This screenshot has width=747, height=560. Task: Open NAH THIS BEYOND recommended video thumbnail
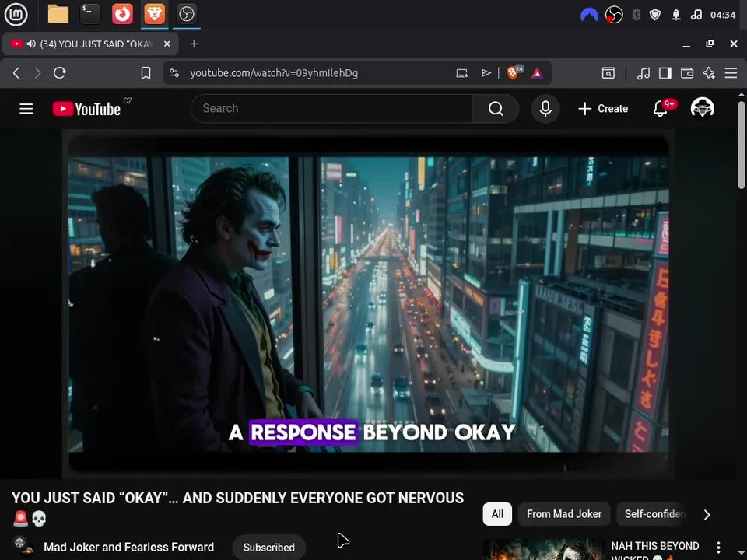pyautogui.click(x=543, y=550)
